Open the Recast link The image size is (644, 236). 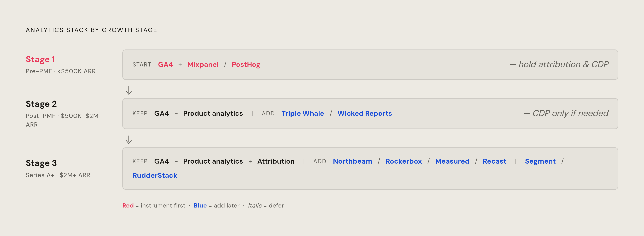(494, 161)
